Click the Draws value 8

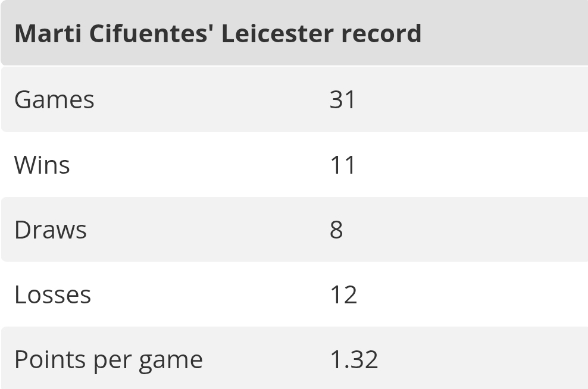[336, 230]
